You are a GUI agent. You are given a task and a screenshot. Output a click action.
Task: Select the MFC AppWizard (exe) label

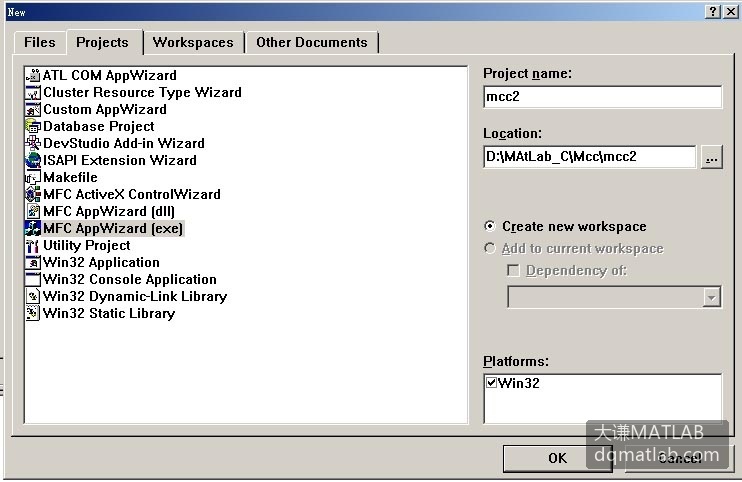click(x=113, y=228)
